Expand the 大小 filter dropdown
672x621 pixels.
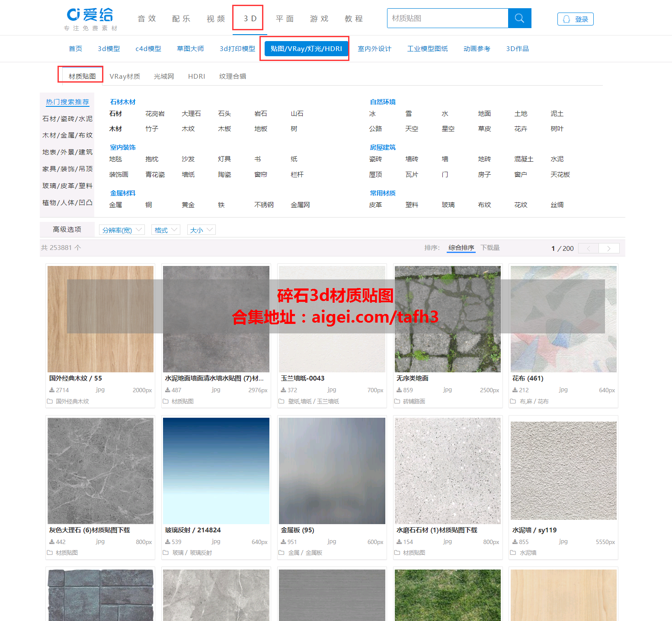(202, 230)
